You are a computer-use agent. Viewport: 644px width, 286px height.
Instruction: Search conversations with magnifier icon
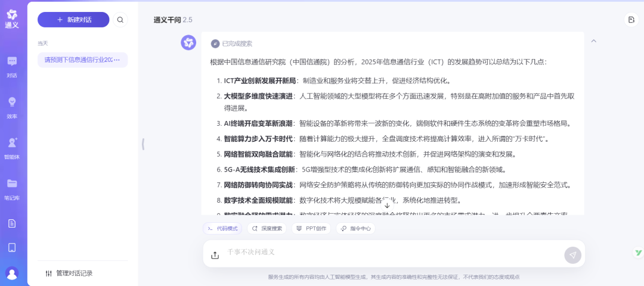120,20
